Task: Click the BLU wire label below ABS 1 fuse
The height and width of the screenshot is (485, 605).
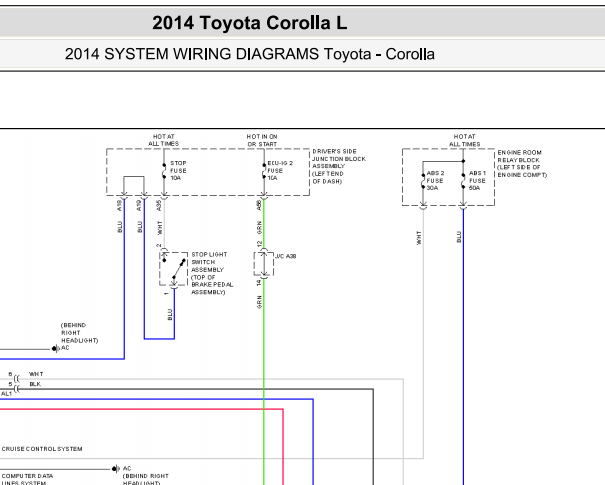Action: click(x=459, y=237)
